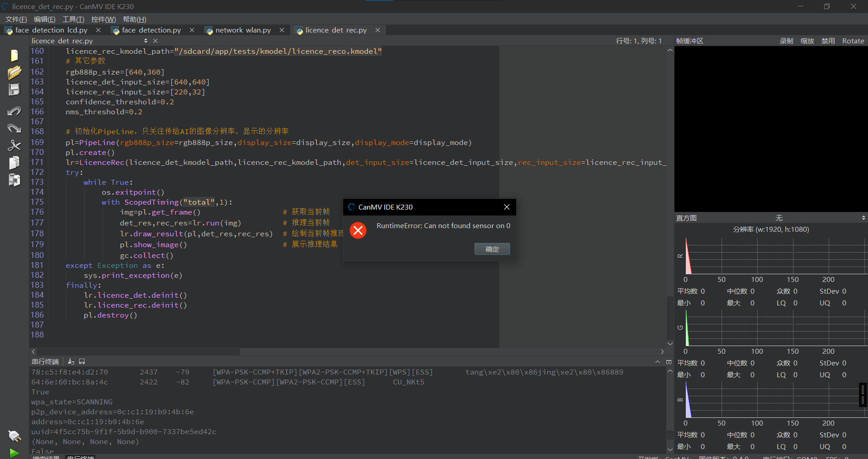Click the Paste icon in sidebar

click(x=14, y=180)
